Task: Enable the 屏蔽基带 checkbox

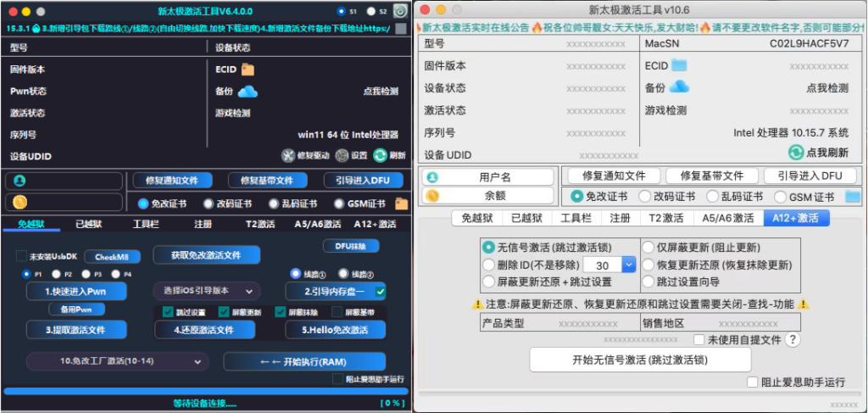Action: (x=337, y=312)
